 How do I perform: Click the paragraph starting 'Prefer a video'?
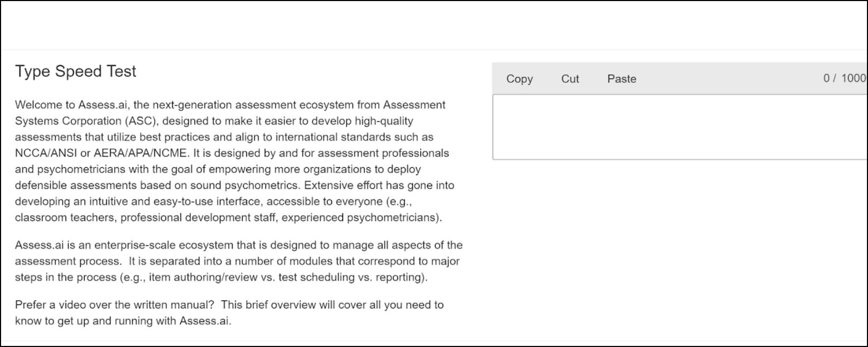coord(229,313)
